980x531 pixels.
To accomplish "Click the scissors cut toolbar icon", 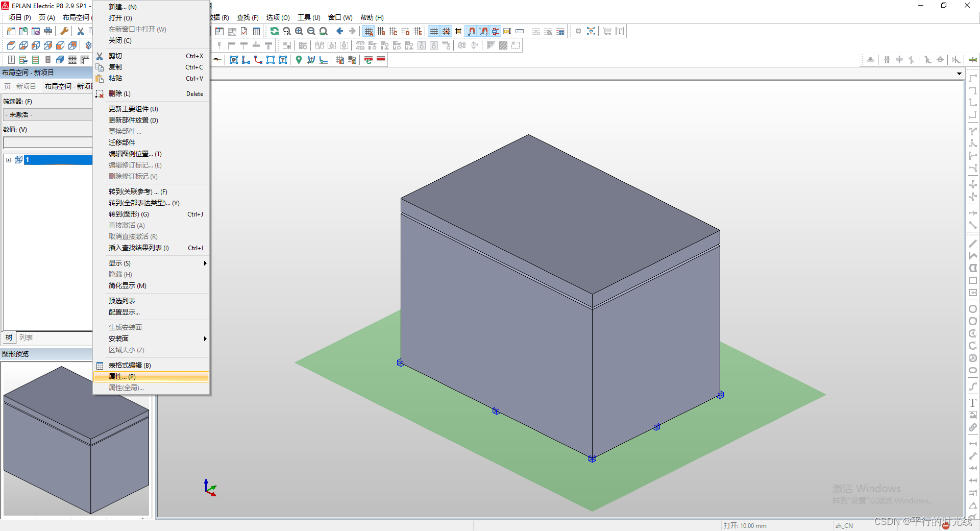I will (81, 31).
